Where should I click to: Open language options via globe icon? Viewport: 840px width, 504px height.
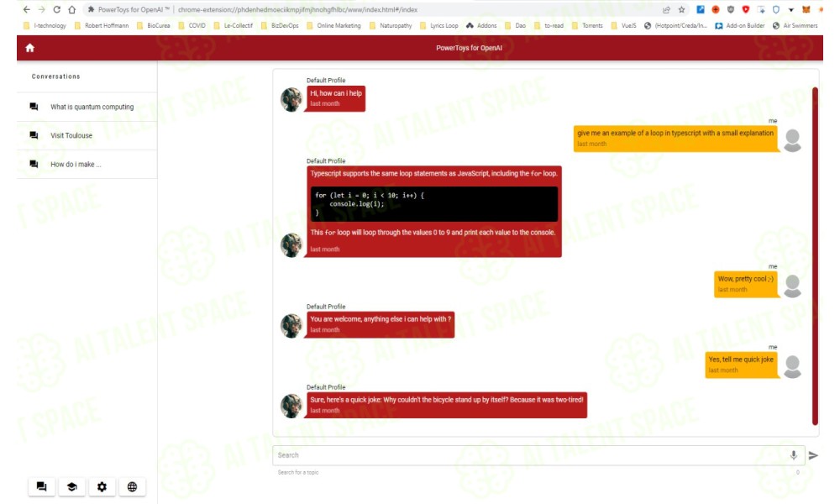pyautogui.click(x=133, y=486)
